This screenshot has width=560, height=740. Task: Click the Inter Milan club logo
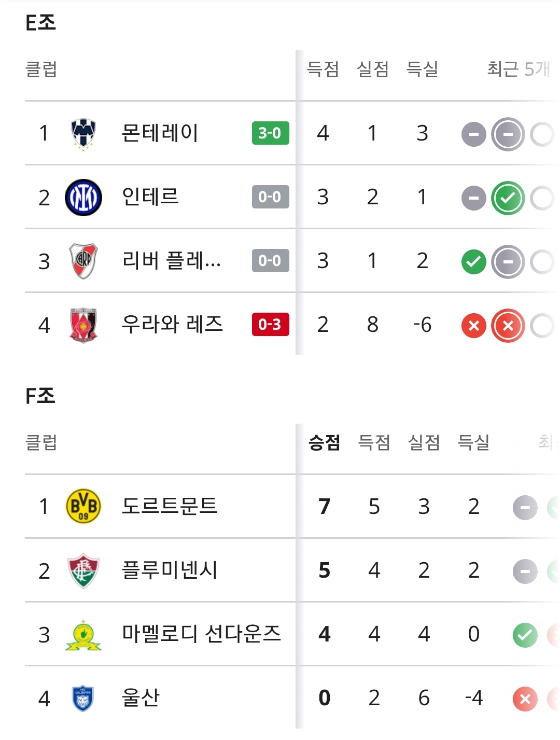[x=83, y=198]
